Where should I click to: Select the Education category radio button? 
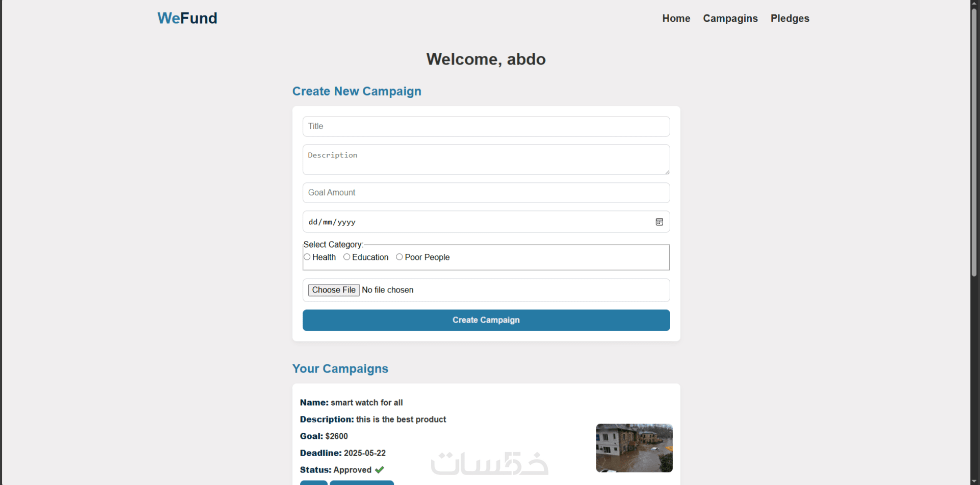347,257
